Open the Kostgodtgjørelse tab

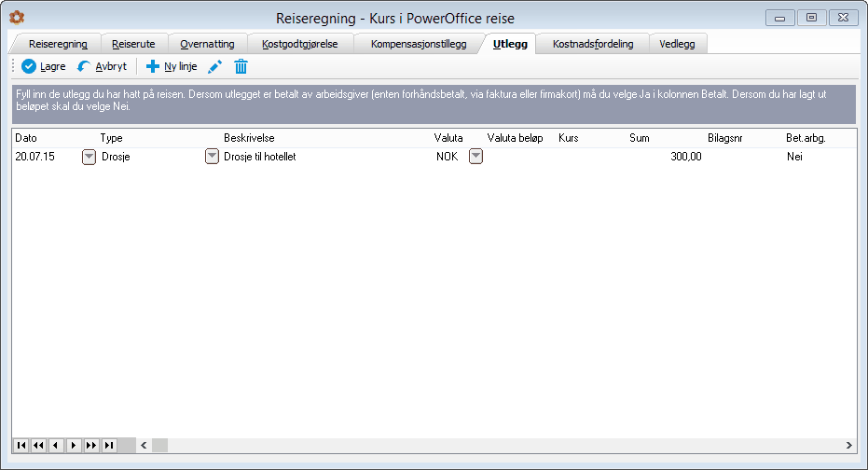click(300, 44)
